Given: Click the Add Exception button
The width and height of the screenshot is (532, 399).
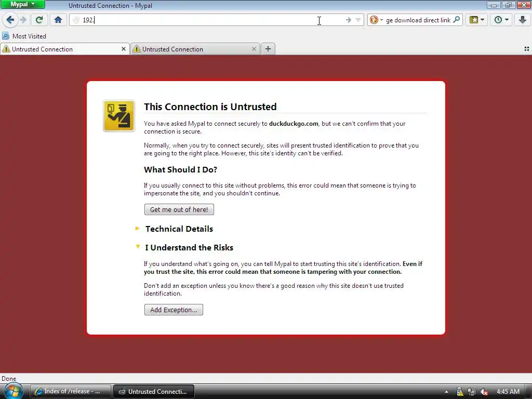Looking at the screenshot, I should pos(174,310).
